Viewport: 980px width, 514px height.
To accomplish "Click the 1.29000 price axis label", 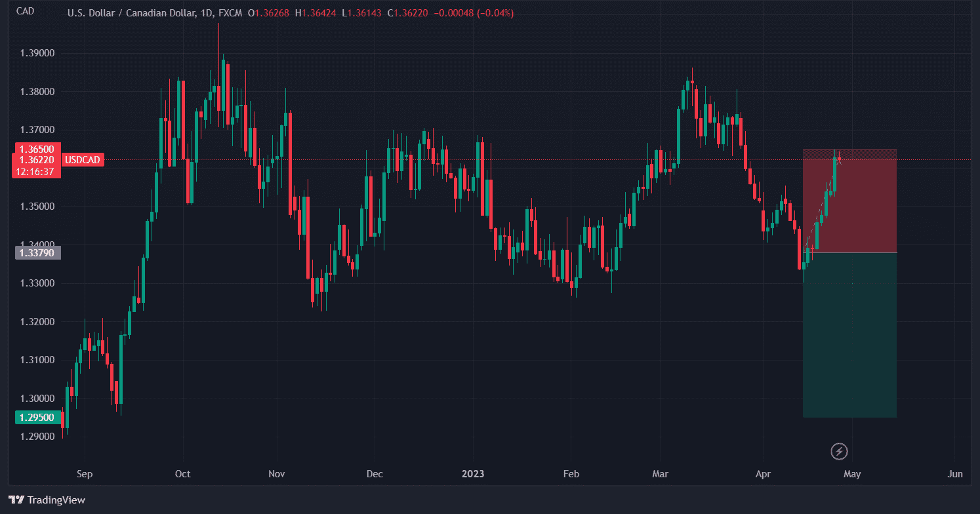I will point(37,437).
